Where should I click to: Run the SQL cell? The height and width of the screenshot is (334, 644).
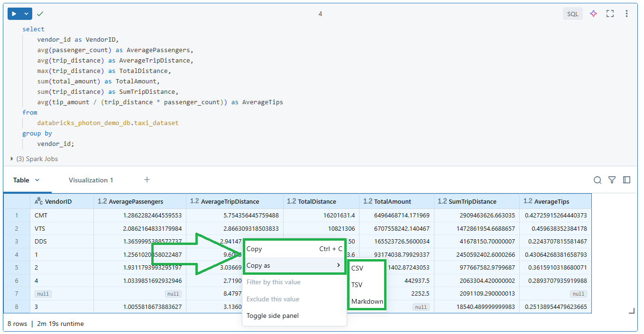(13, 13)
